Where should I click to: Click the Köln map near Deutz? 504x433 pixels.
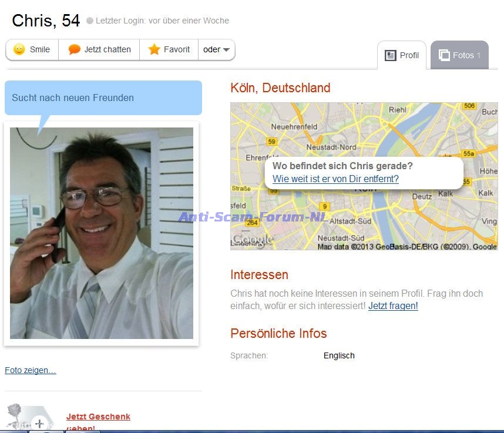point(422,196)
